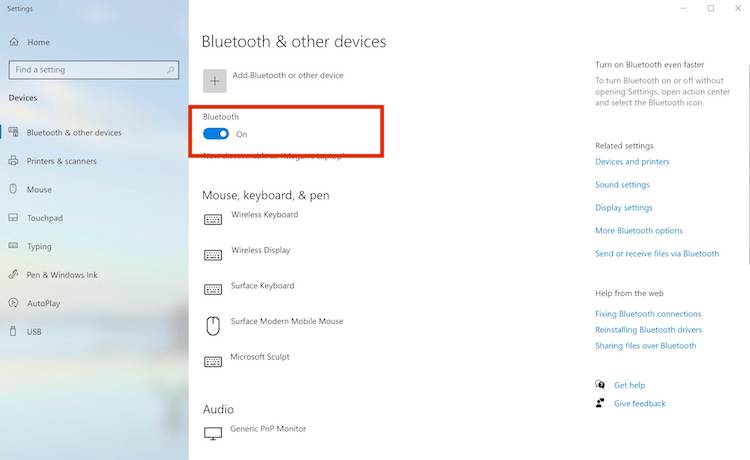Select Surface Modern Mobile Mouse entry
750x460 pixels.
pos(287,321)
